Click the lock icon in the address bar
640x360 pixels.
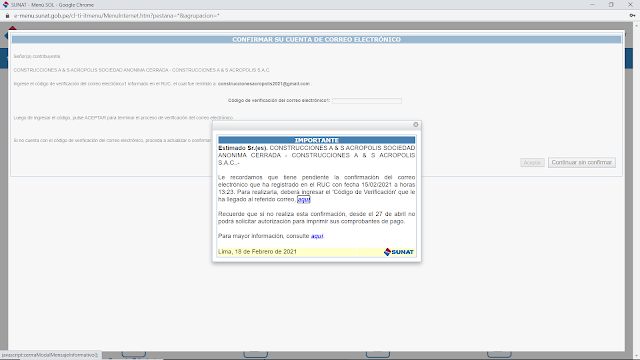click(7, 16)
